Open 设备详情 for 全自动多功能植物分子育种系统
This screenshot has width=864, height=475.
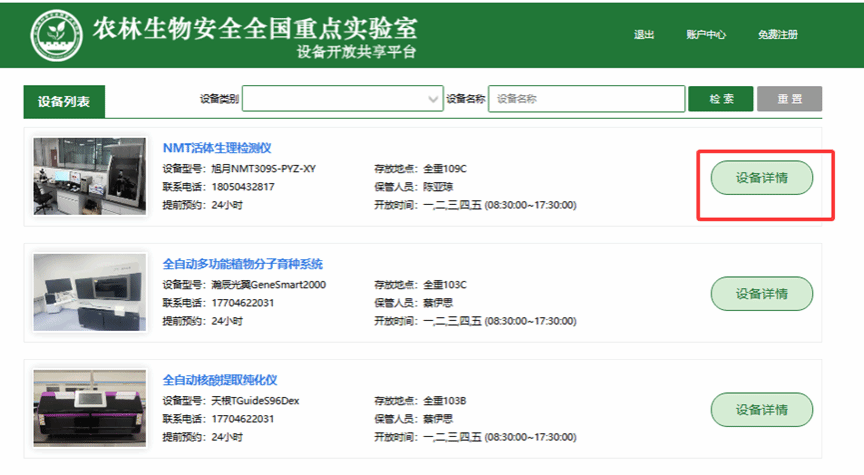coord(761,294)
